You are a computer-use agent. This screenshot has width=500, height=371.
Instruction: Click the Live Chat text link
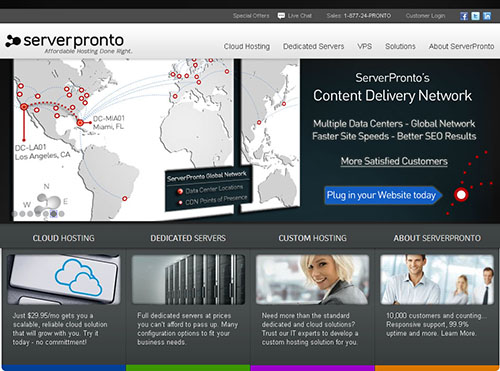coord(300,16)
